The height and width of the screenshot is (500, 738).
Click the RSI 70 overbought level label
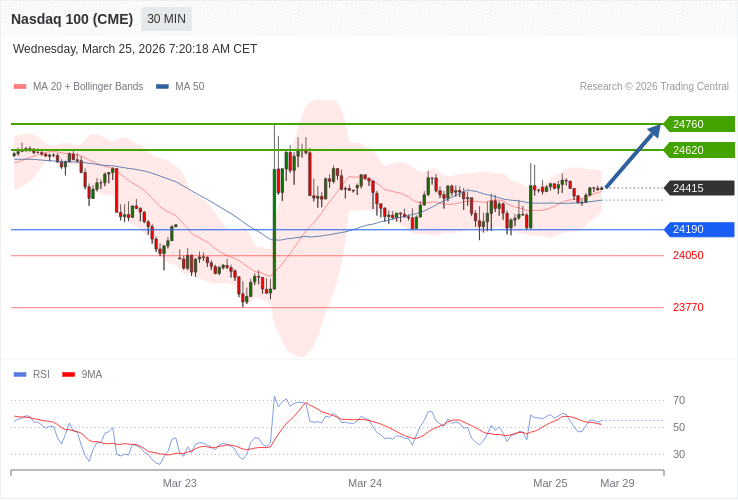[x=679, y=400]
